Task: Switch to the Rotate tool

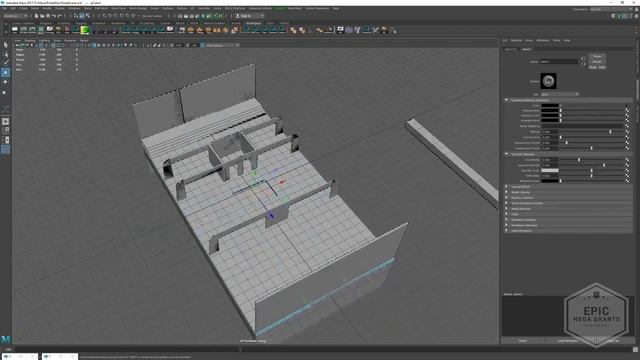Action: coord(5,82)
